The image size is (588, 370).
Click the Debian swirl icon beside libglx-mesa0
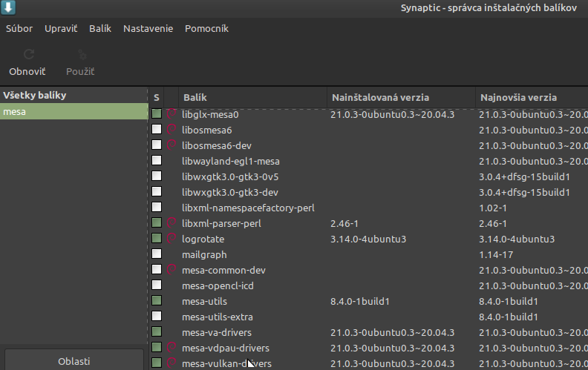tap(171, 115)
